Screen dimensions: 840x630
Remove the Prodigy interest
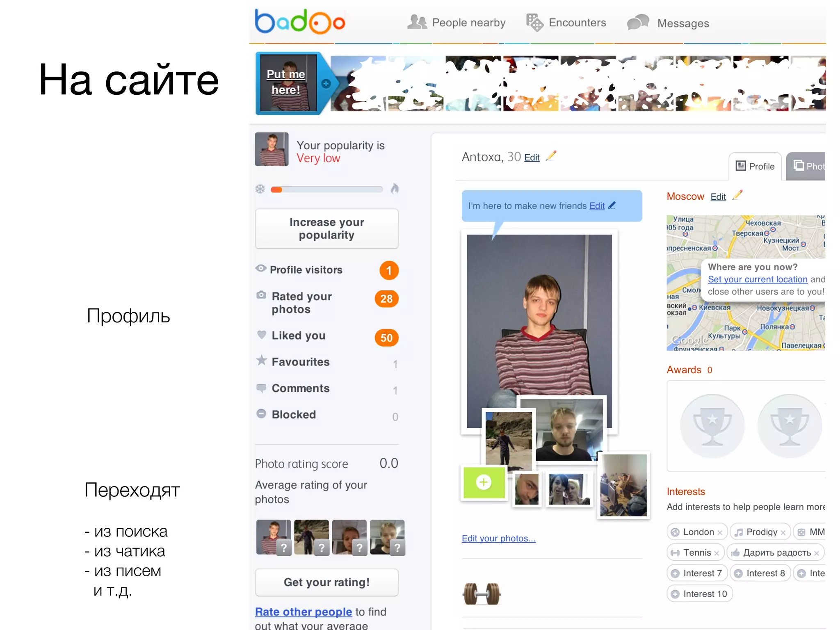pos(783,533)
